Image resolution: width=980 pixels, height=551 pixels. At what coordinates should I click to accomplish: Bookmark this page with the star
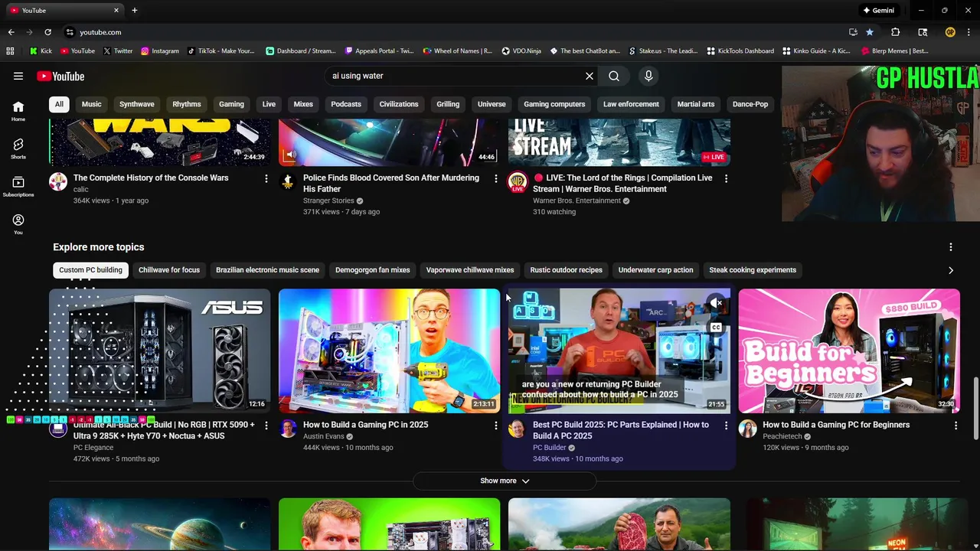(x=870, y=32)
